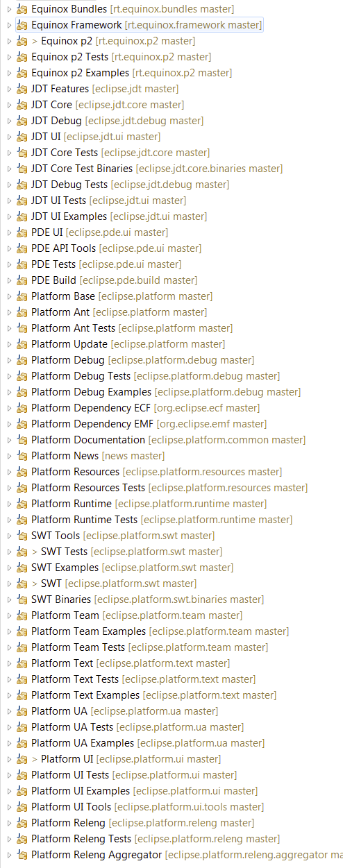Click the icon for PDE Build
The width and height of the screenshot is (343, 868).
pos(22,280)
